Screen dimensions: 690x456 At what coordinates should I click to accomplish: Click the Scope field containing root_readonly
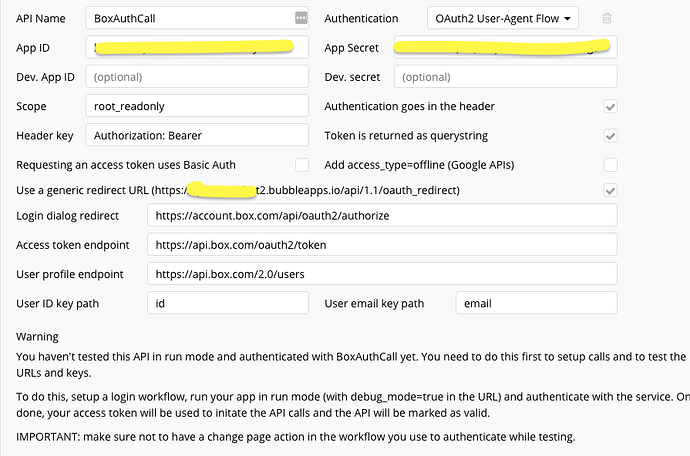pos(197,106)
